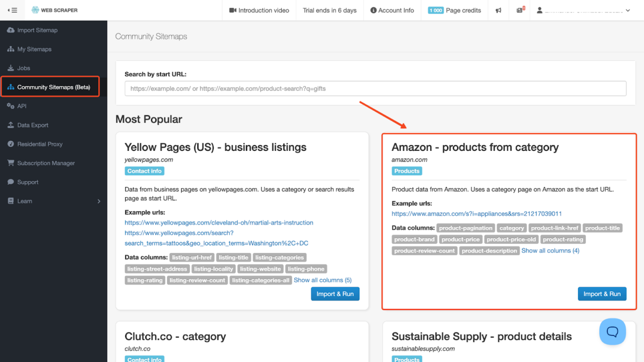
Task: Click the Jobs download icon
Action: click(11, 68)
